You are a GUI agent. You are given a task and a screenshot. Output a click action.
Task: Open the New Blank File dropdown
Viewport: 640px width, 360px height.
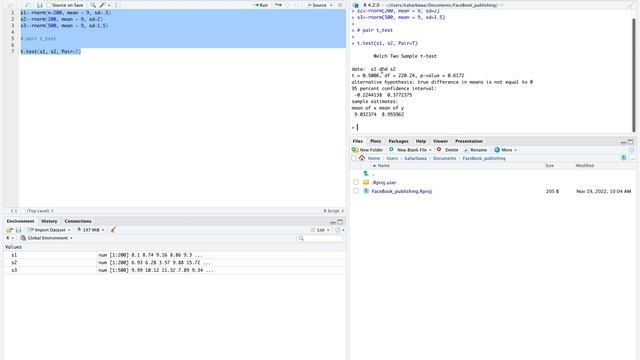[411, 150]
